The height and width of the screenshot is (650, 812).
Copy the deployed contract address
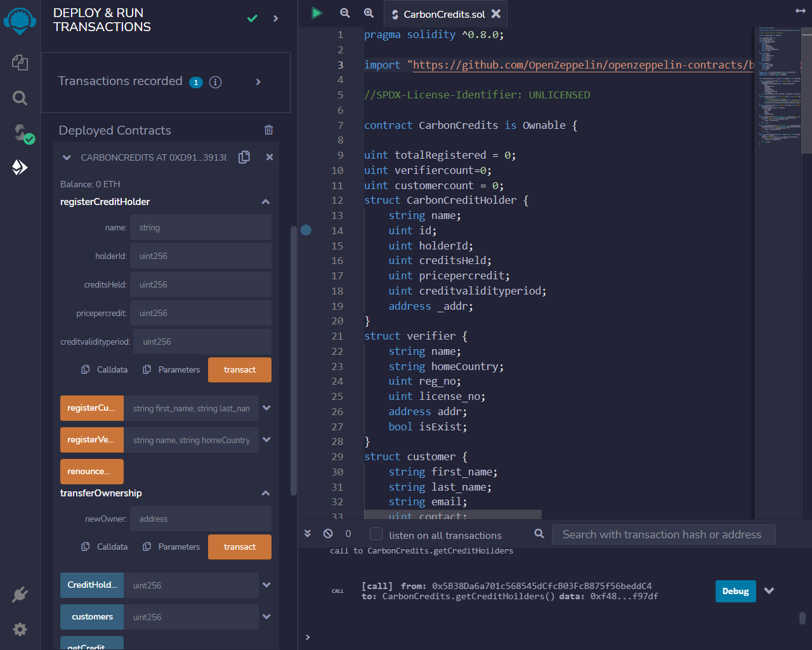click(x=244, y=157)
